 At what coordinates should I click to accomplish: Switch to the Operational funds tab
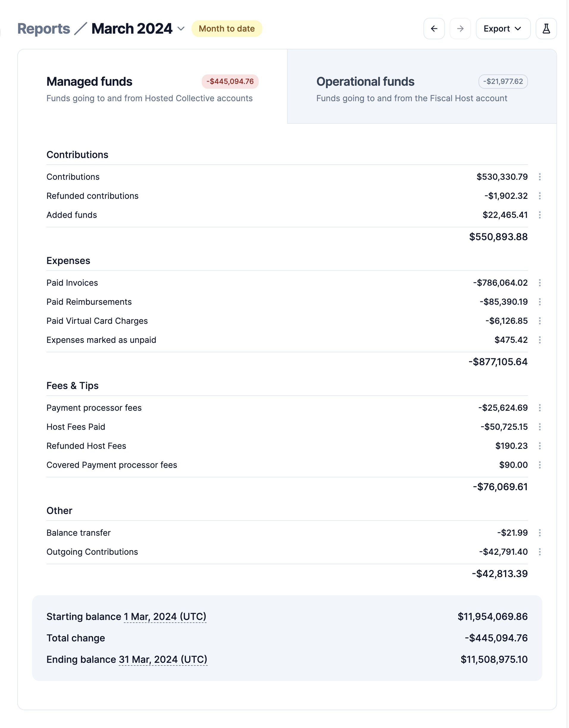tap(421, 87)
